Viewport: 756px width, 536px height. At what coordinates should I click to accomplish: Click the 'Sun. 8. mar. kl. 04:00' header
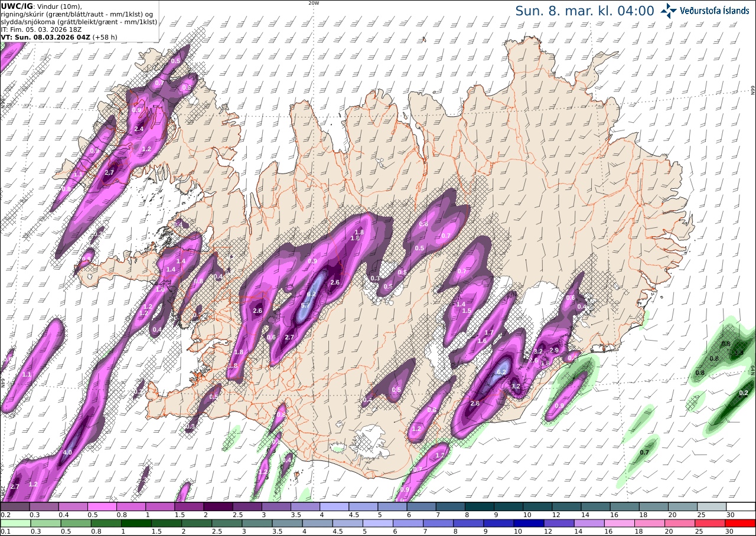click(x=585, y=11)
